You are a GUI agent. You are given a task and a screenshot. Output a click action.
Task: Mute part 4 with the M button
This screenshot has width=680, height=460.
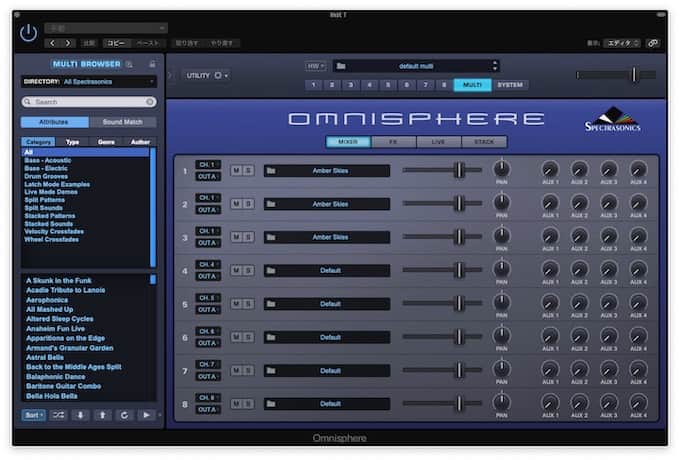click(236, 271)
